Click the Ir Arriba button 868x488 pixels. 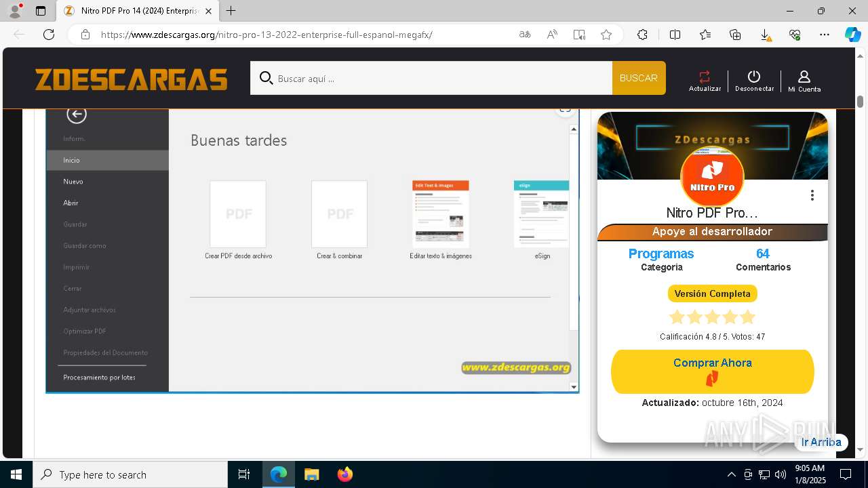pyautogui.click(x=821, y=442)
